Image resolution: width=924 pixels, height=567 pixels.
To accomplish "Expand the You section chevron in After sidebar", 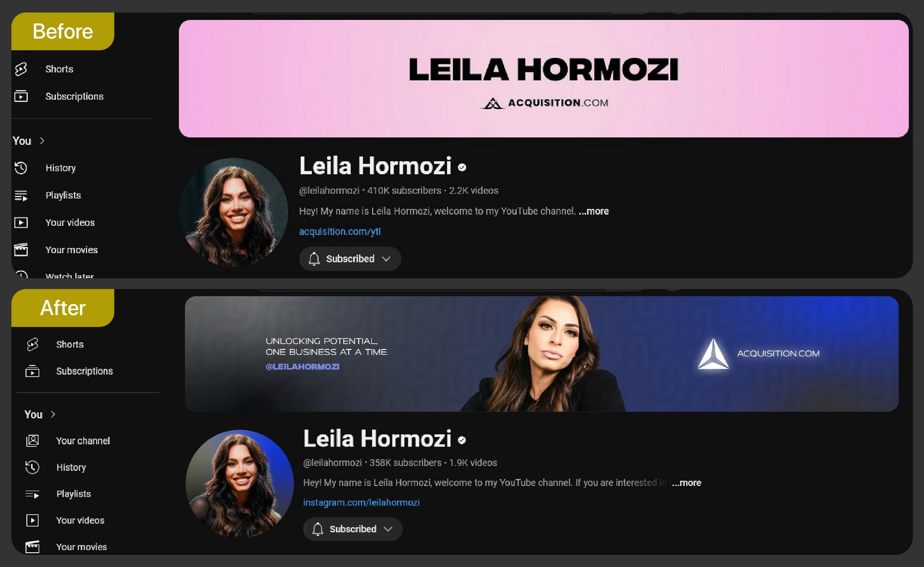I will coord(53,414).
